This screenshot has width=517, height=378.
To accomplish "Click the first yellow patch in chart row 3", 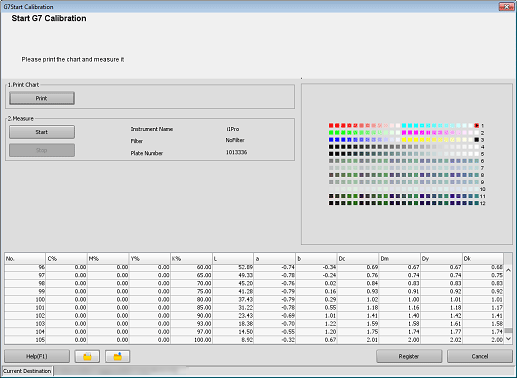I will pos(404,140).
